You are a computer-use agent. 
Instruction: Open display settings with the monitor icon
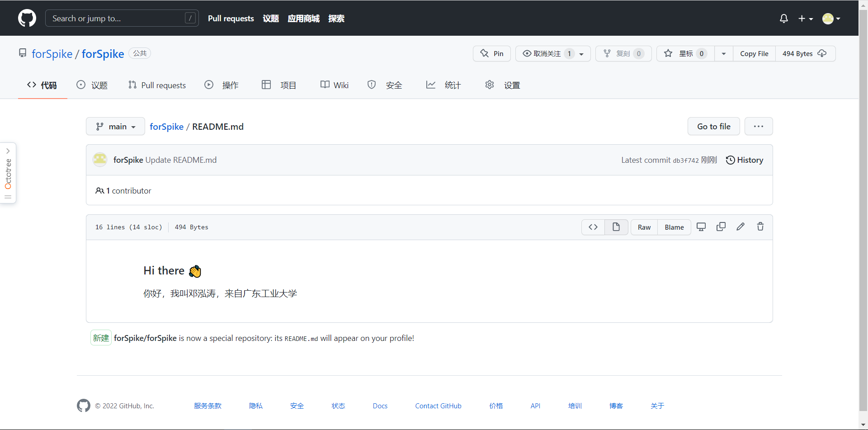(701, 227)
